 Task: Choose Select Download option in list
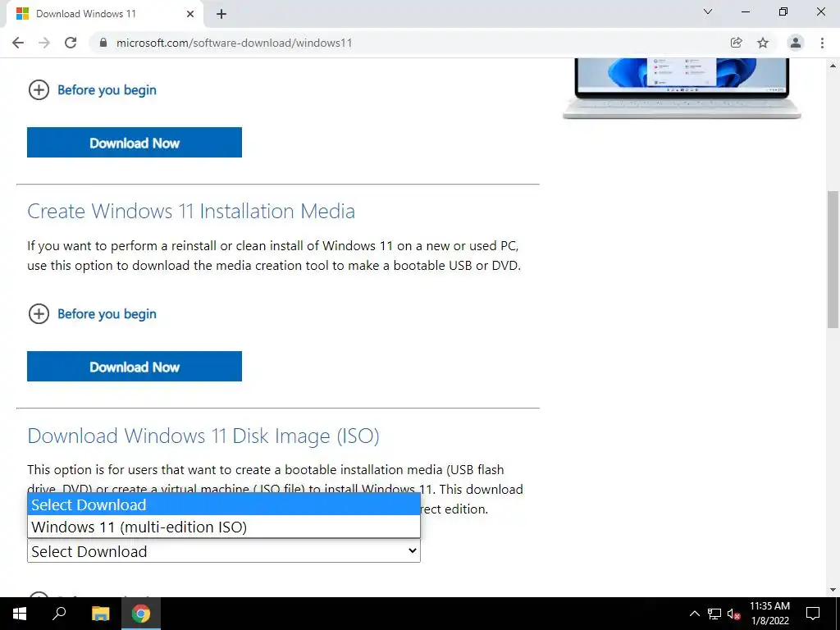[x=224, y=504]
